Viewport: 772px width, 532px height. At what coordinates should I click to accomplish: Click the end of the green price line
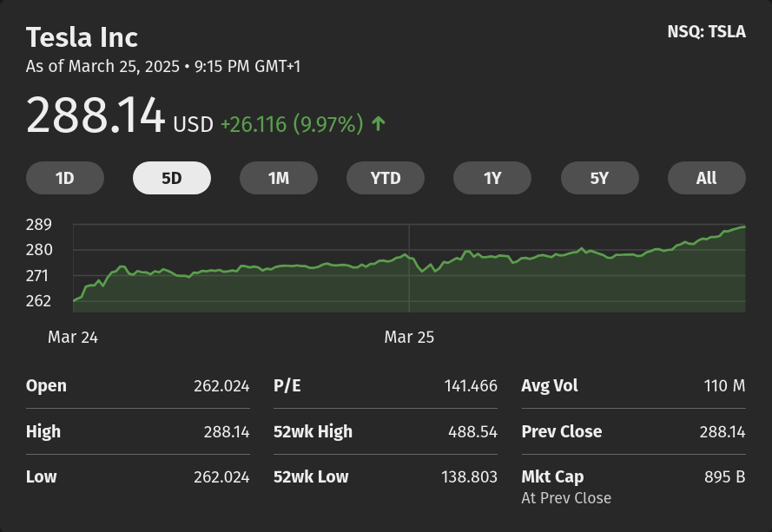click(743, 227)
